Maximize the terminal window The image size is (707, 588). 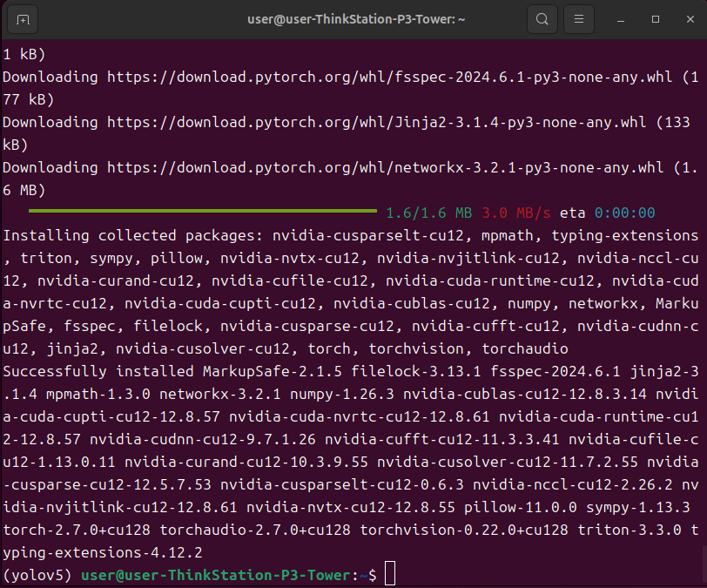[x=656, y=19]
